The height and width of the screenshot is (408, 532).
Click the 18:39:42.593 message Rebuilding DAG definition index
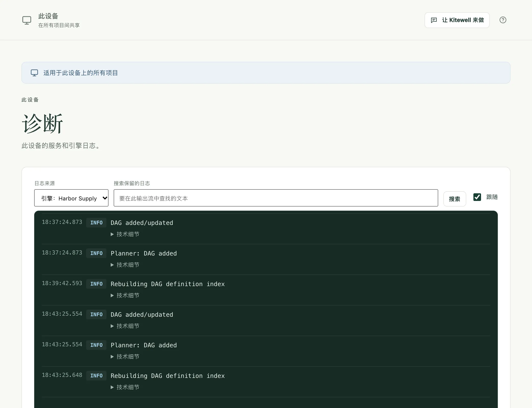point(168,284)
